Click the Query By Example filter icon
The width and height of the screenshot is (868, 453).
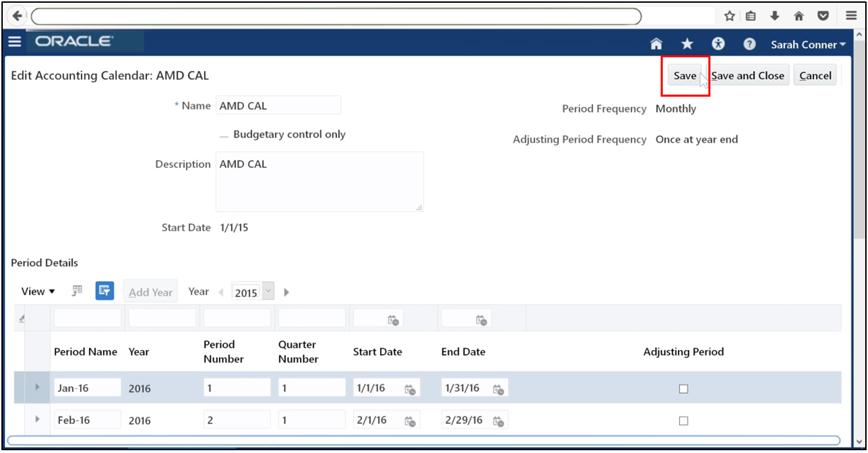tap(104, 291)
